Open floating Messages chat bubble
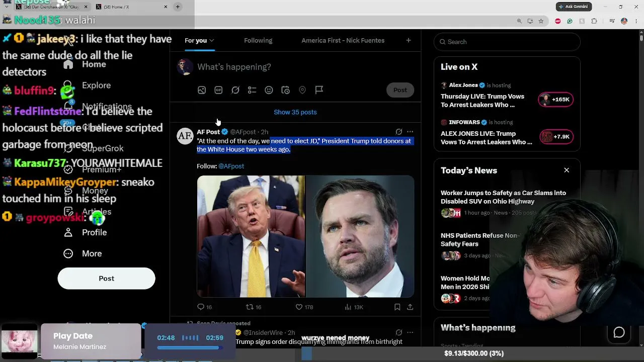 pos(619,332)
